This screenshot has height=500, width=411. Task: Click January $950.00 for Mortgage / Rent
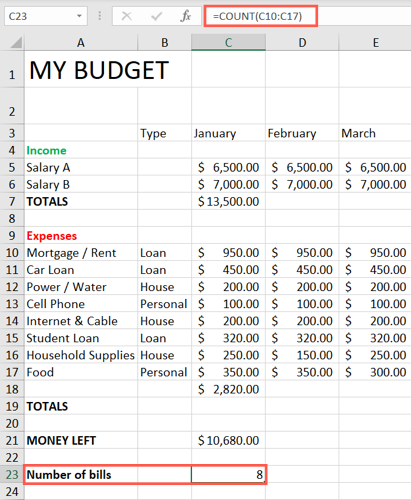click(228, 253)
